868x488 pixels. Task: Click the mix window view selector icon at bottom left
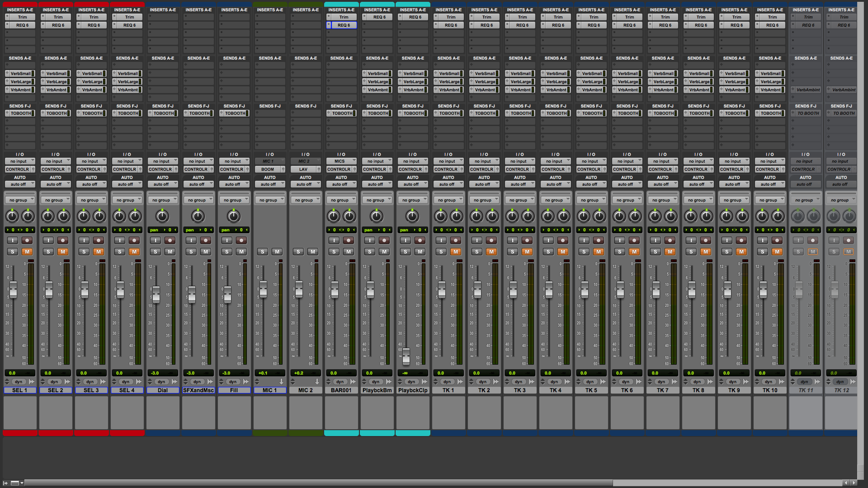coord(15,483)
